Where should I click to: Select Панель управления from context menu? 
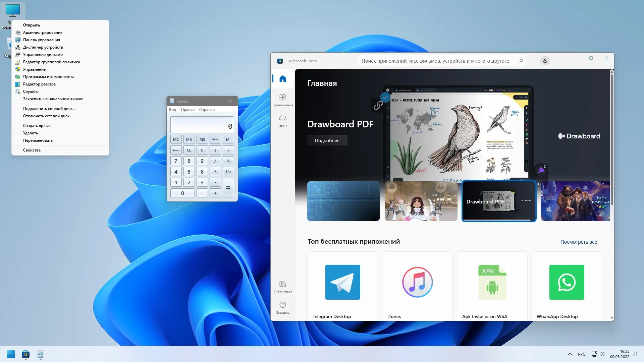[x=42, y=40]
